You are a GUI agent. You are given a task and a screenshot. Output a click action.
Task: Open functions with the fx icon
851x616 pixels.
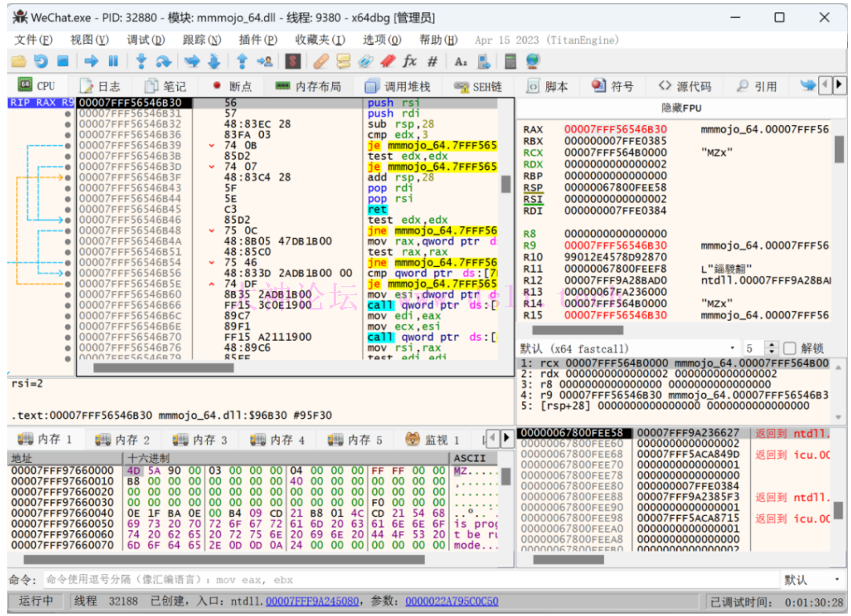pyautogui.click(x=410, y=61)
